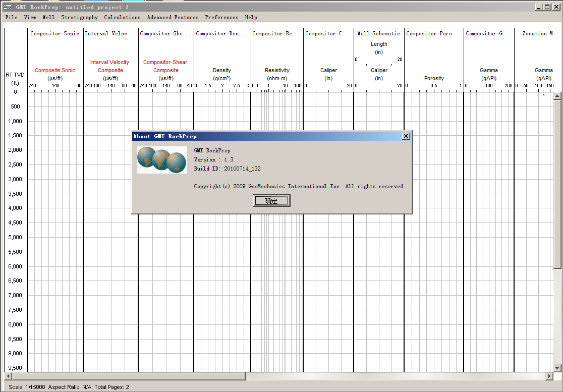Screen dimensions: 563x392
Task: Click the copyright line in About dialog
Action: pos(299,186)
